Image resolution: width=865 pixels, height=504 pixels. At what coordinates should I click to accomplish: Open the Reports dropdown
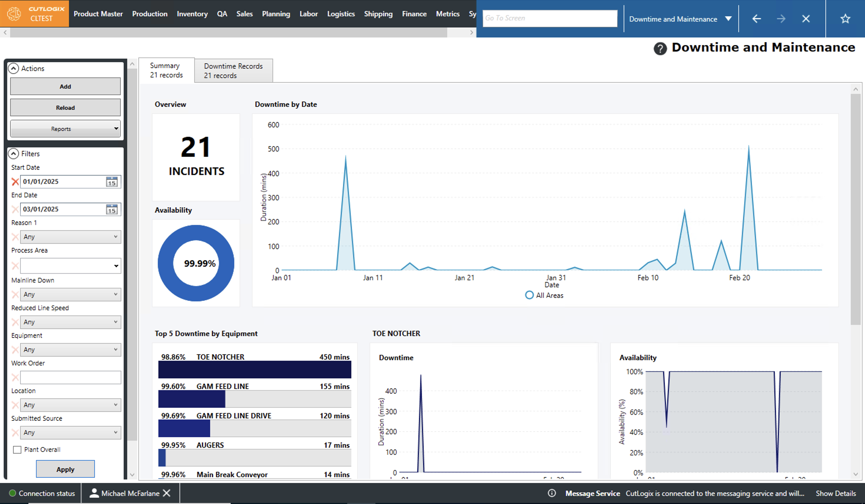pyautogui.click(x=65, y=129)
